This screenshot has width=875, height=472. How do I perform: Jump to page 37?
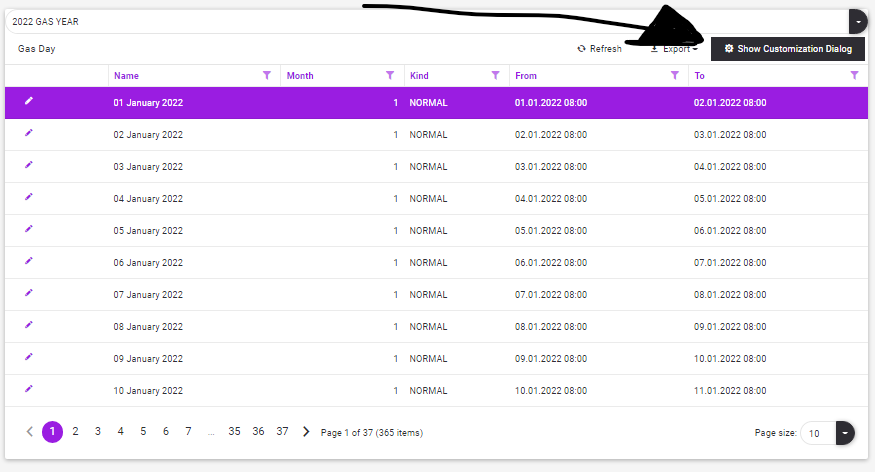click(x=282, y=431)
